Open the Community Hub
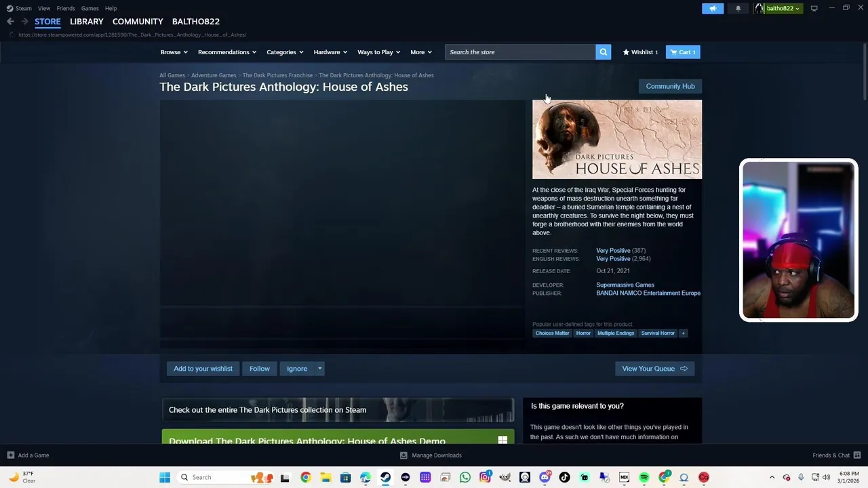Viewport: 868px width, 488px height. point(670,86)
